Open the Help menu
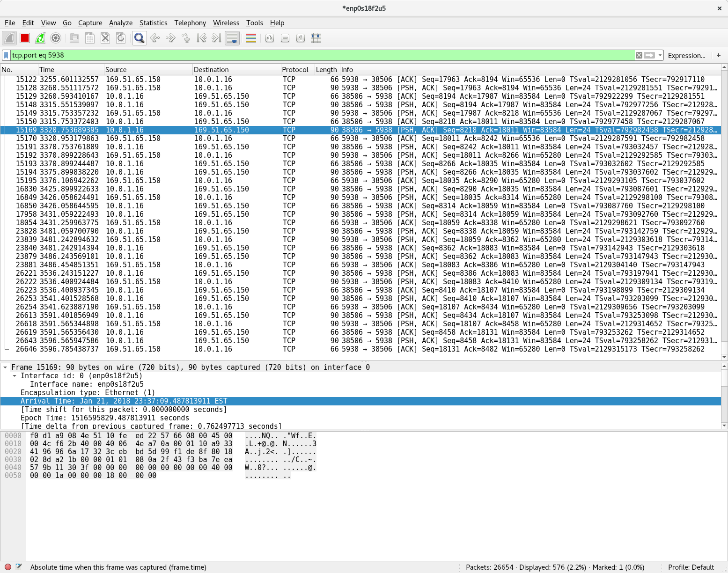The width and height of the screenshot is (728, 573). 277,23
